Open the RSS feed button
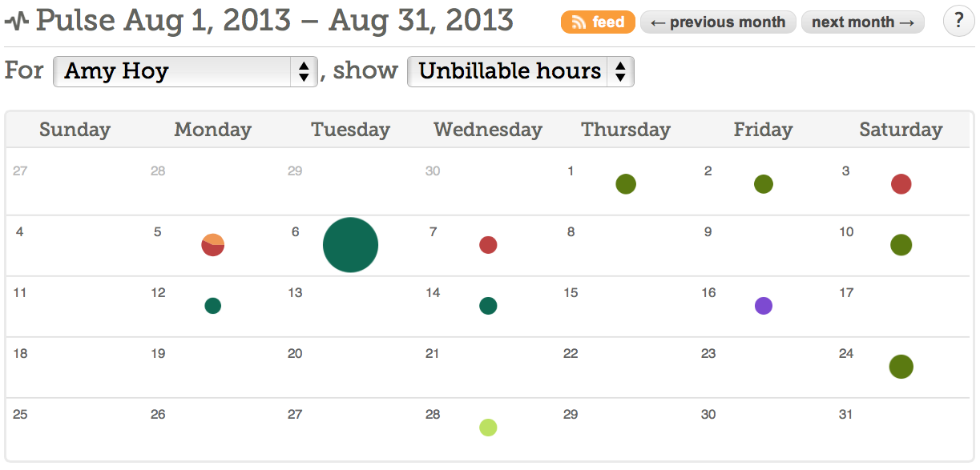The image size is (980, 470). [x=598, y=22]
